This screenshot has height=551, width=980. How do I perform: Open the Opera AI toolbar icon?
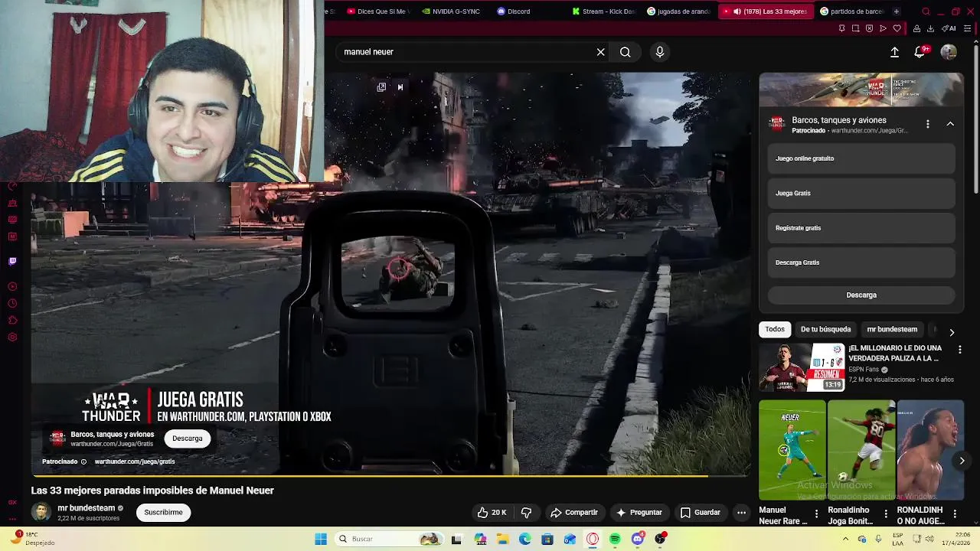949,29
